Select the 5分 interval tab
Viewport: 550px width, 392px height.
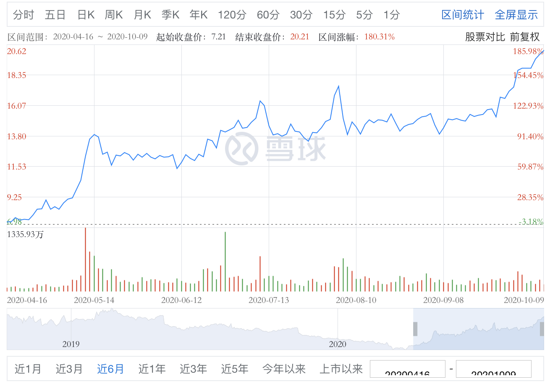click(x=364, y=15)
